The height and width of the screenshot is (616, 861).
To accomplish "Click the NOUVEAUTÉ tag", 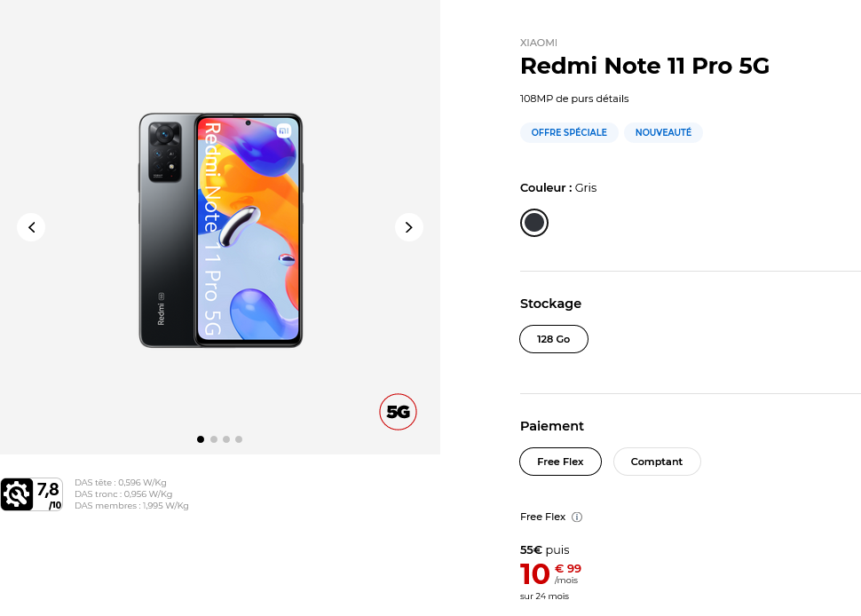I will point(663,132).
